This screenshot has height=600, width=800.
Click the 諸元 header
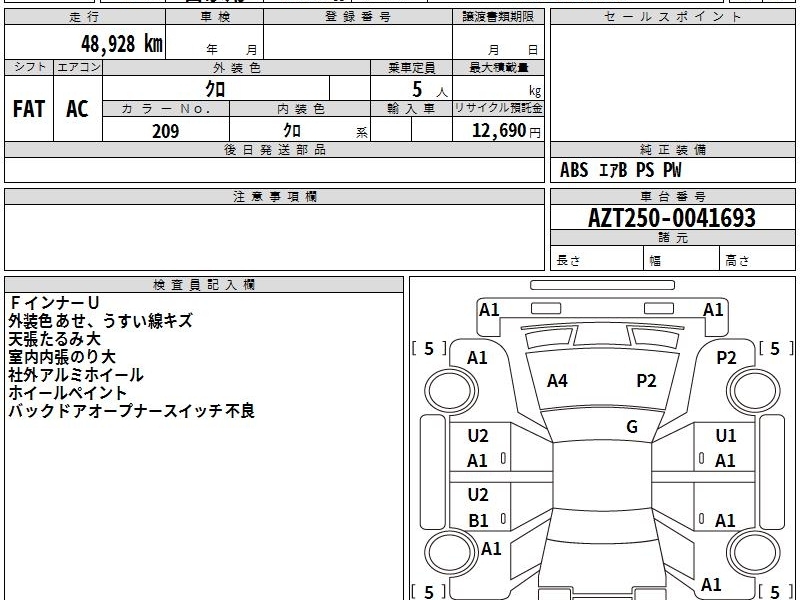click(672, 238)
